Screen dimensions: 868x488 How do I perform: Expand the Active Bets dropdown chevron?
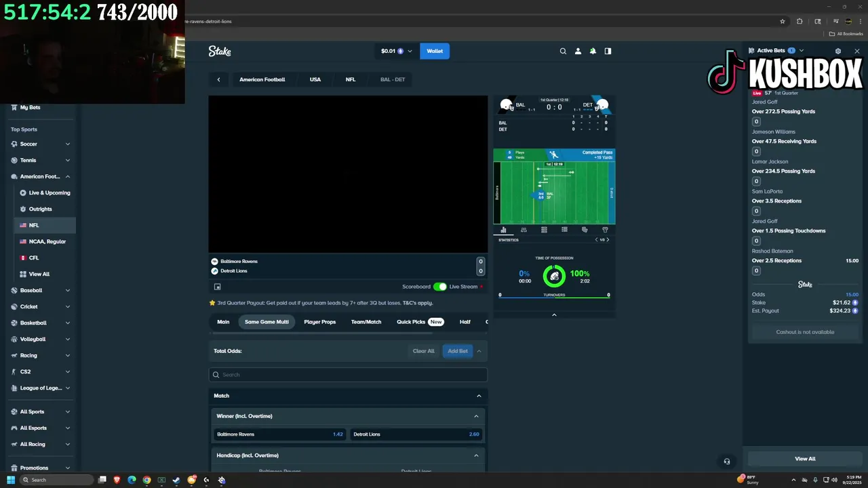point(802,51)
